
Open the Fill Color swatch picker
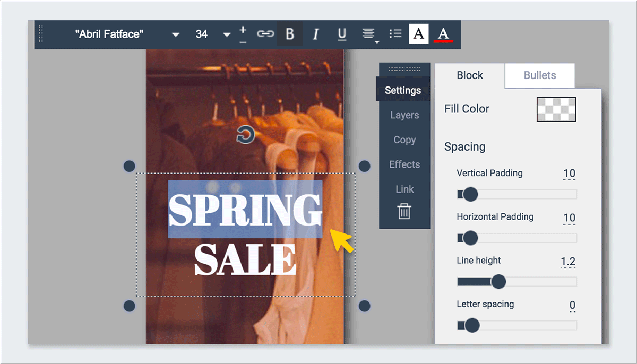(556, 109)
